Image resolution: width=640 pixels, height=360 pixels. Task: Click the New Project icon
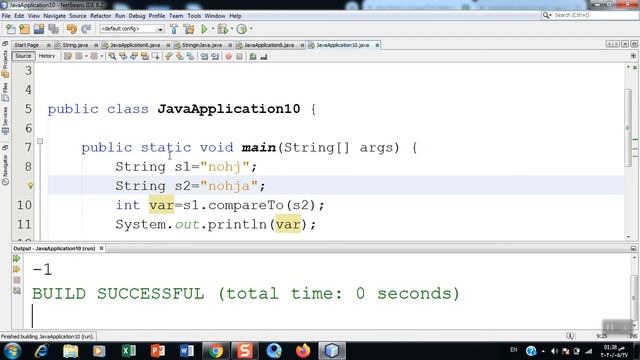[x=24, y=29]
